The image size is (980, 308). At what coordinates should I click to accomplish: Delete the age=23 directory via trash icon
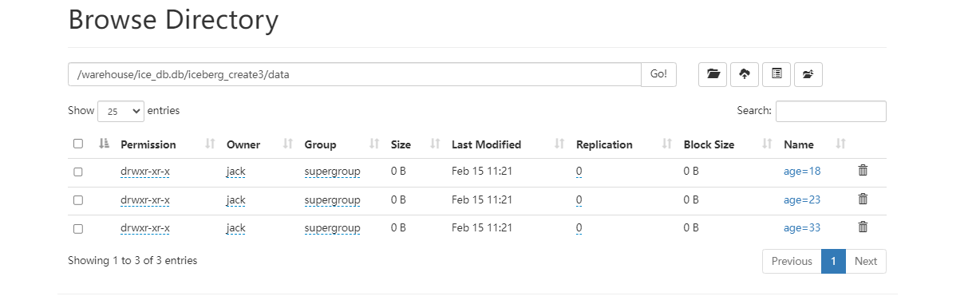pos(863,199)
